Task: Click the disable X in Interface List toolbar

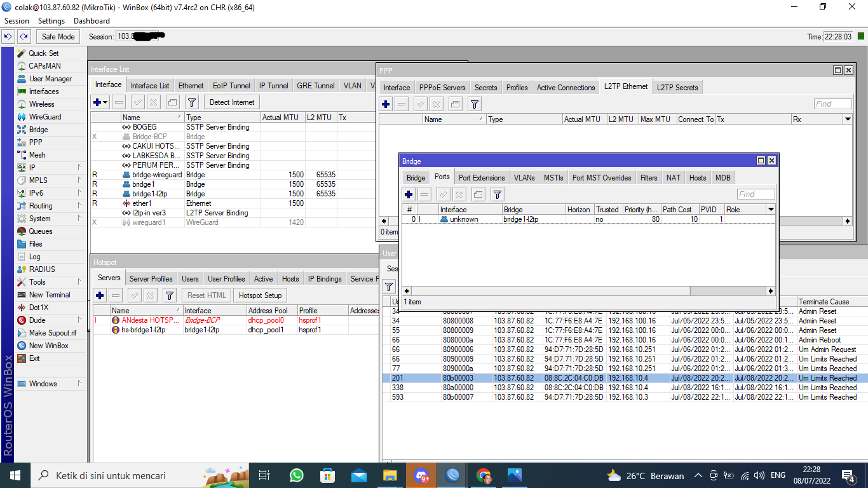Action: coord(153,102)
